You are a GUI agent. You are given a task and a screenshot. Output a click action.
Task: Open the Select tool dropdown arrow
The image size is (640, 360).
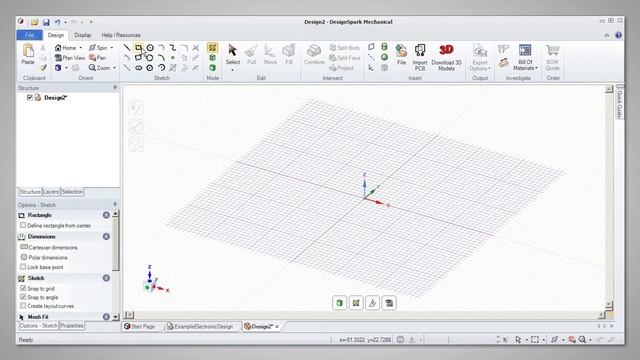pyautogui.click(x=233, y=70)
